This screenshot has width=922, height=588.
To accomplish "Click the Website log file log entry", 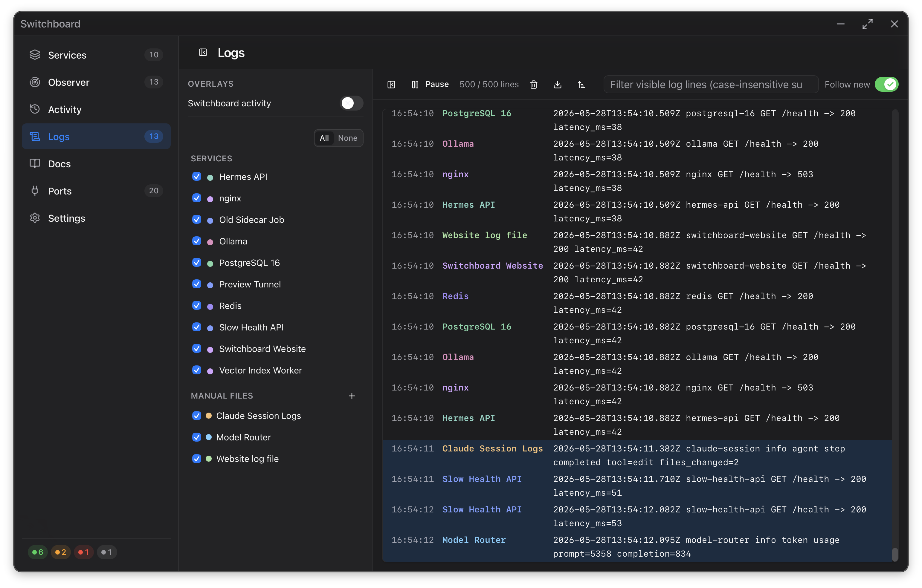I will 637,242.
